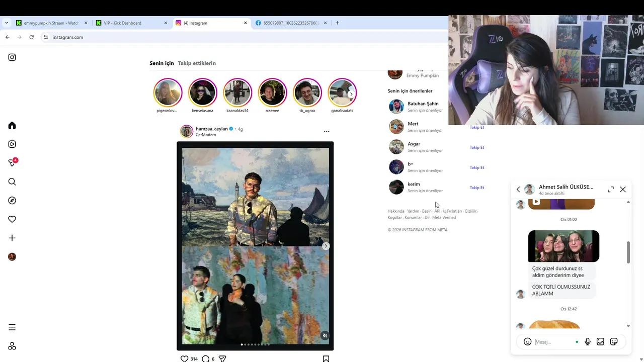The image size is (644, 362).
Task: Open Instagram logo in left sidebar
Action: pyautogui.click(x=12, y=57)
